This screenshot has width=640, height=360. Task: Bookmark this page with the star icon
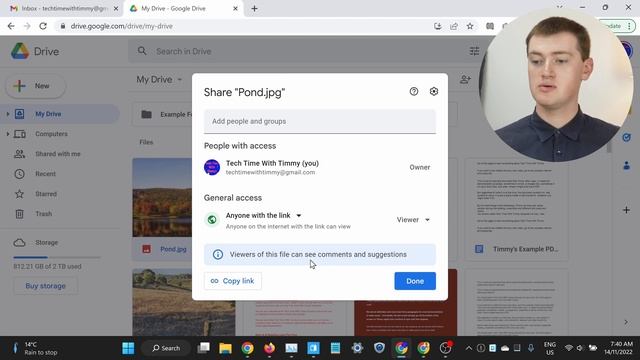tap(470, 26)
